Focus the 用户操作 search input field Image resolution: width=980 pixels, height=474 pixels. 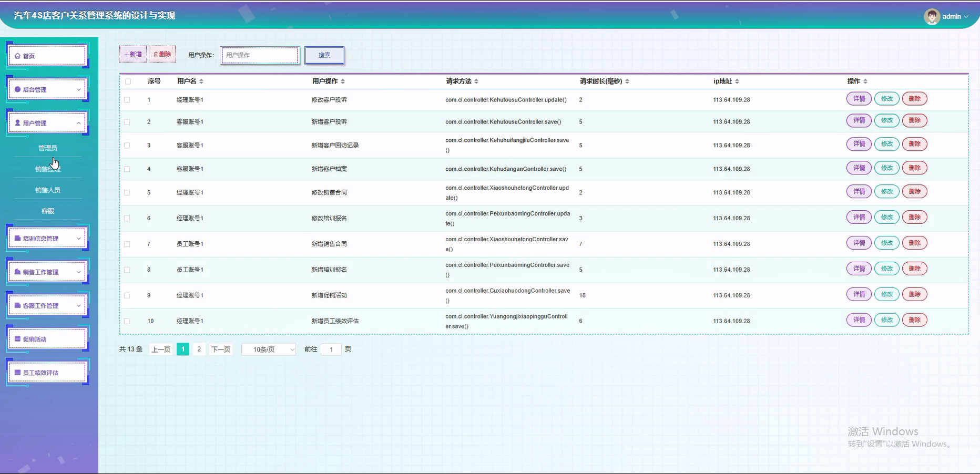coord(260,55)
